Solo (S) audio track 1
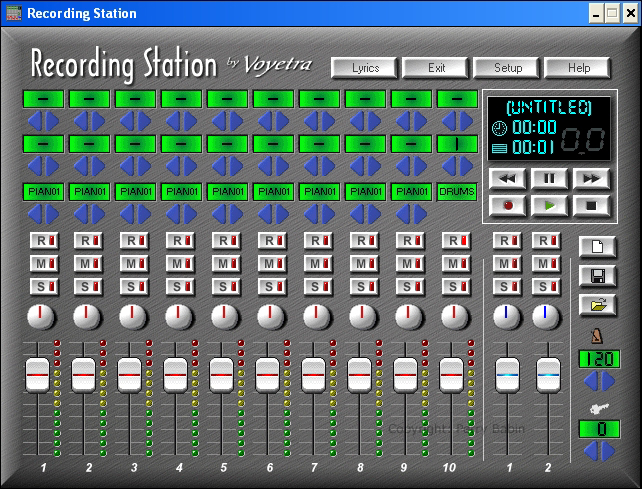Screen dimensions: 642x489 coord(507,287)
